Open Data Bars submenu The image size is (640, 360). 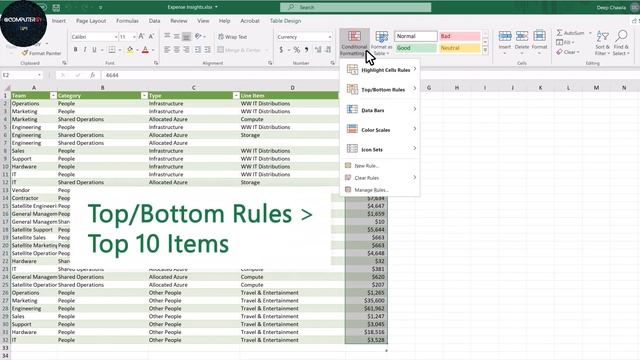coord(380,110)
